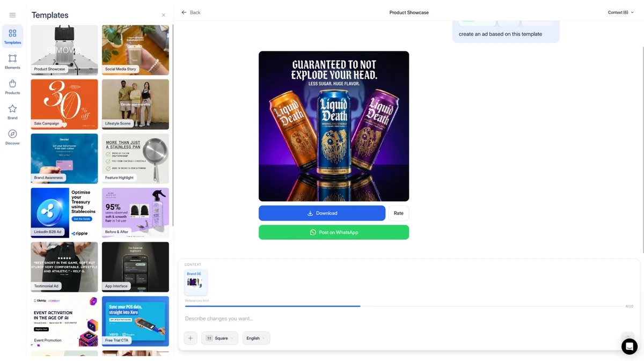
Task: Open the Square aspect ratio dropdown
Action: click(x=219, y=338)
